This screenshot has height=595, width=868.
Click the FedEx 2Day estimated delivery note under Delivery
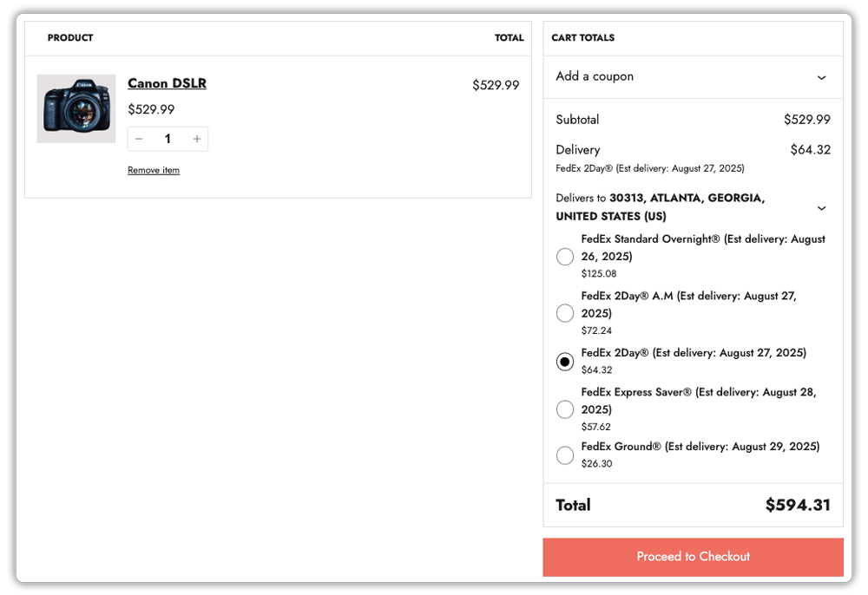(649, 168)
